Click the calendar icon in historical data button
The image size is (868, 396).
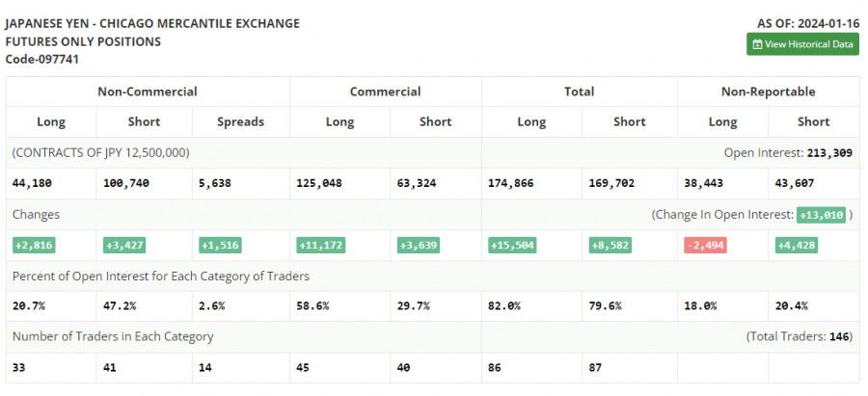(x=757, y=44)
